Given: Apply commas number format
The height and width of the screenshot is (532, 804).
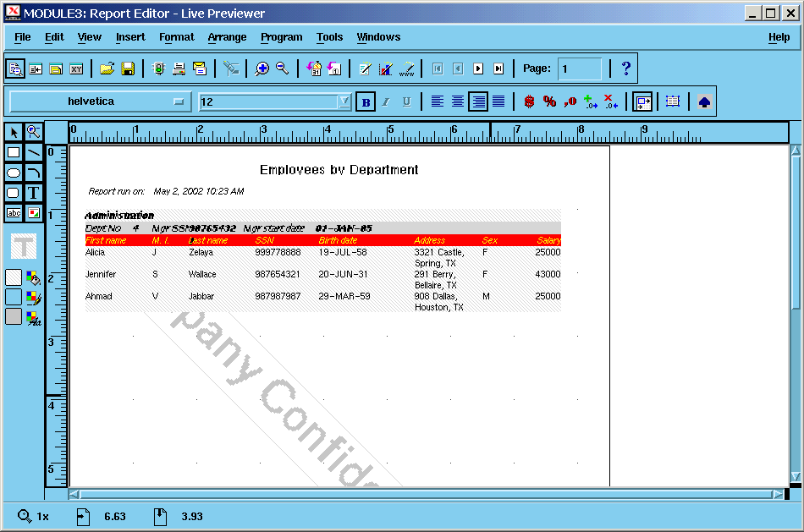Looking at the screenshot, I should coord(570,101).
